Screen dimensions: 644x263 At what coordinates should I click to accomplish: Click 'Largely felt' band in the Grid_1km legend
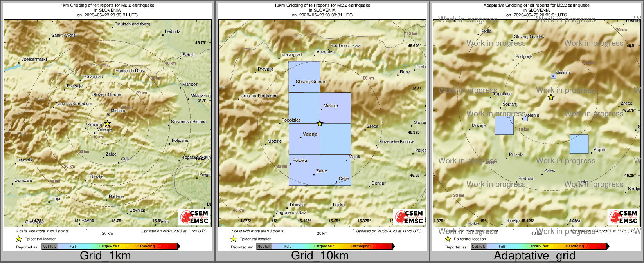[109, 246]
